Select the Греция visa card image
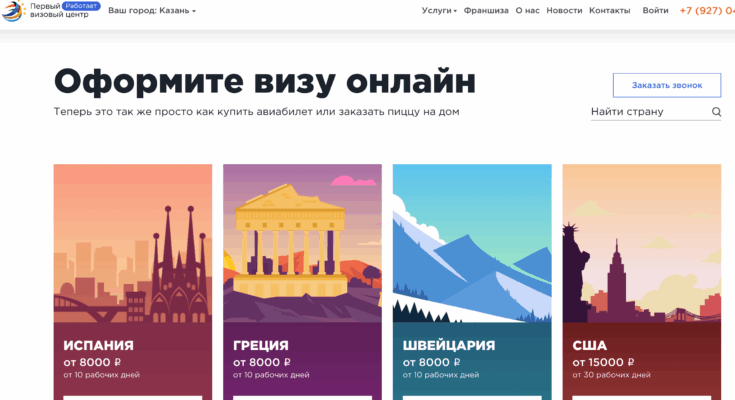Screen dimensions: 735x400 pyautogui.click(x=302, y=243)
